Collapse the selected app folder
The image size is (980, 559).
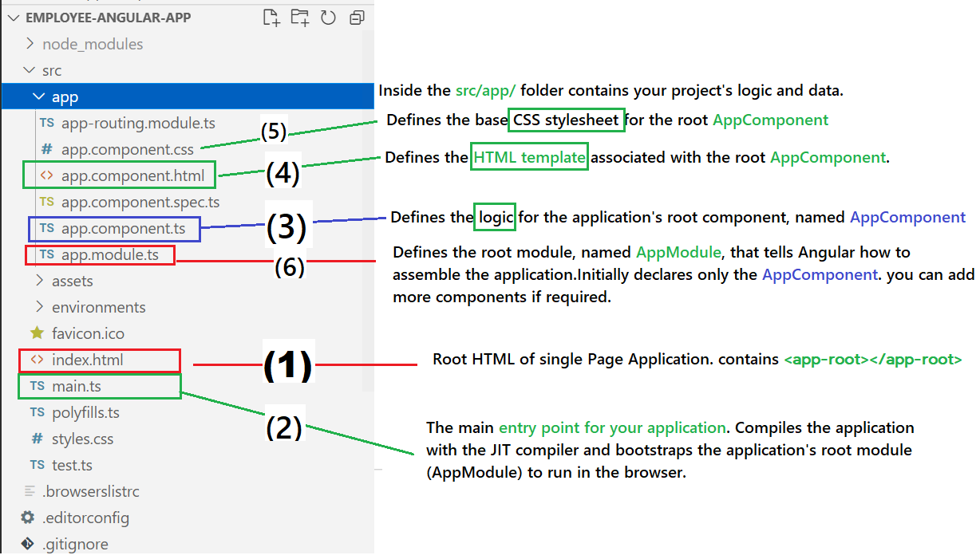(x=38, y=97)
